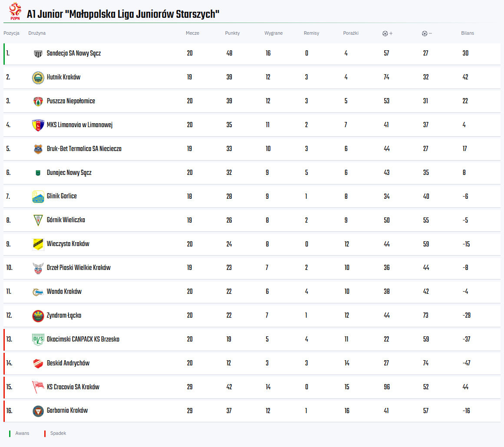
Task: Click Zyndram Łącko club crest
Action: pos(38,316)
